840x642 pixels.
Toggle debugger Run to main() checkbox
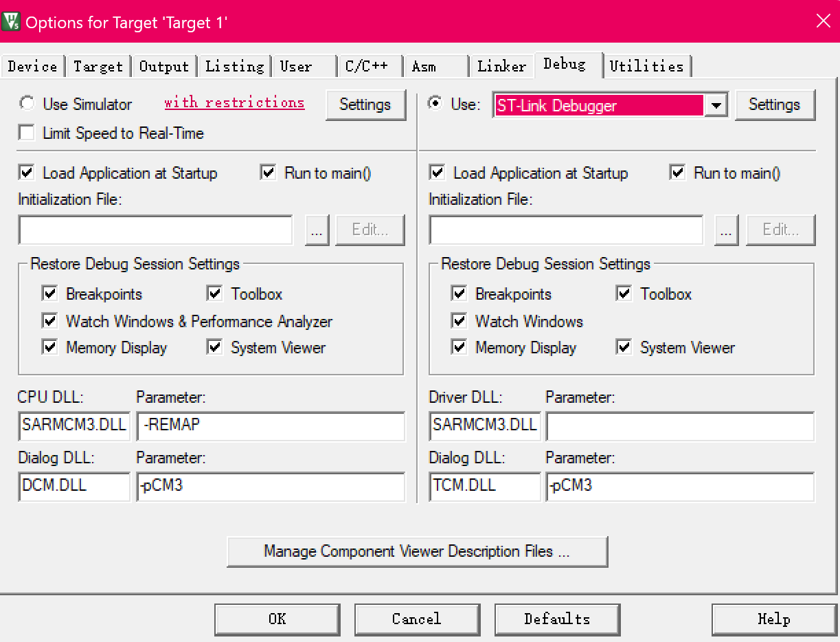click(678, 173)
